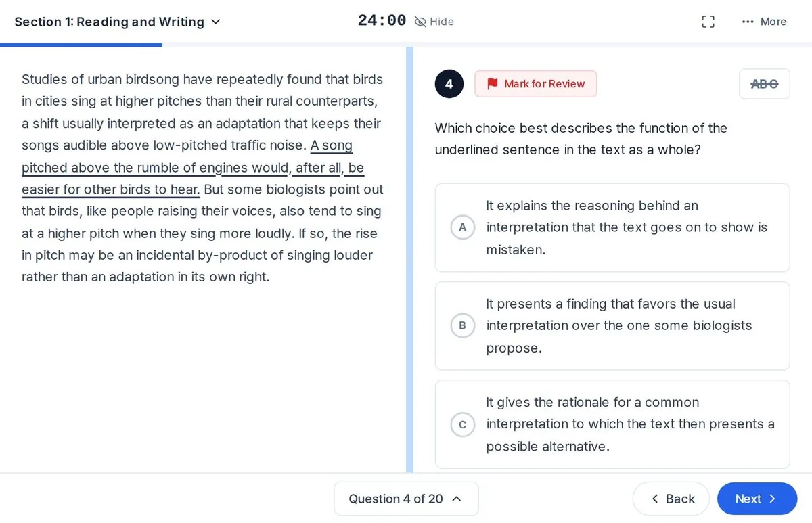
Task: Expand the question list chevron arrow
Action: (x=457, y=499)
